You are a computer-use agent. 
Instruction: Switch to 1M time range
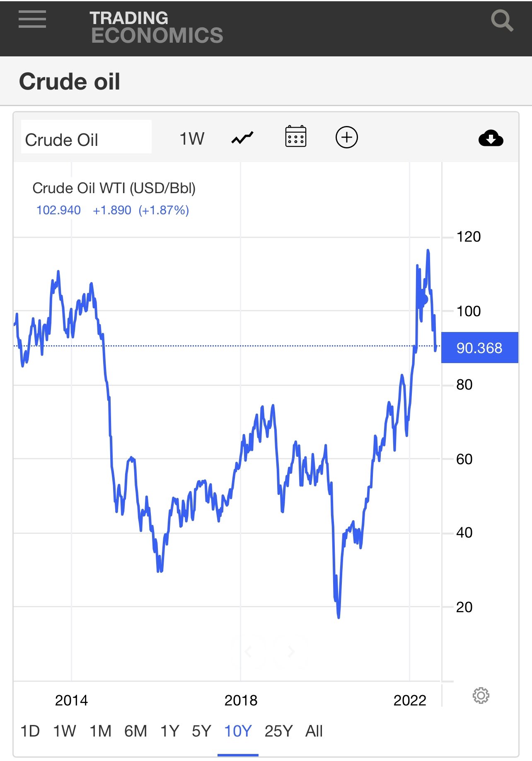click(101, 731)
